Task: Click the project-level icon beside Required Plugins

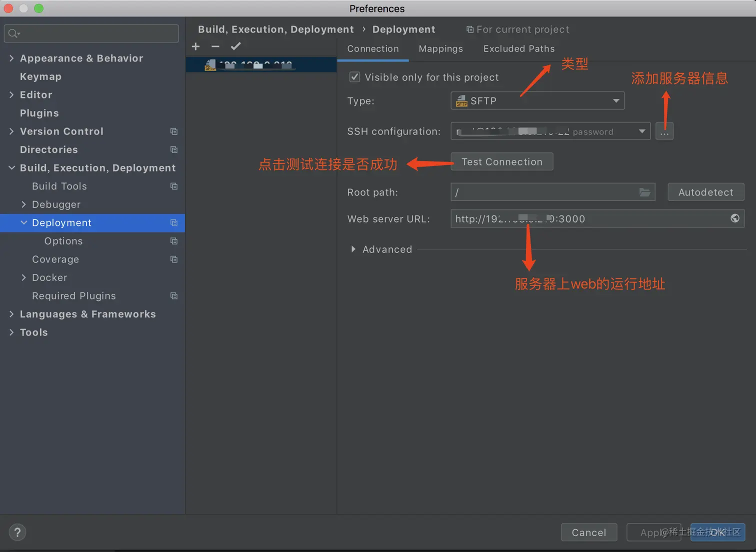Action: click(x=174, y=296)
